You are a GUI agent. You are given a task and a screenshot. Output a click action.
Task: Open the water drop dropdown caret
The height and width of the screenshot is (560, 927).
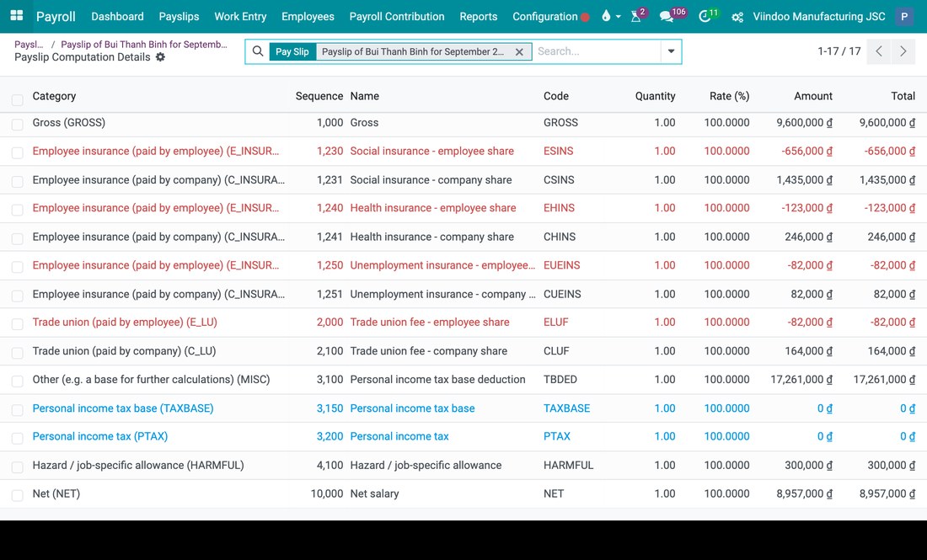click(619, 17)
